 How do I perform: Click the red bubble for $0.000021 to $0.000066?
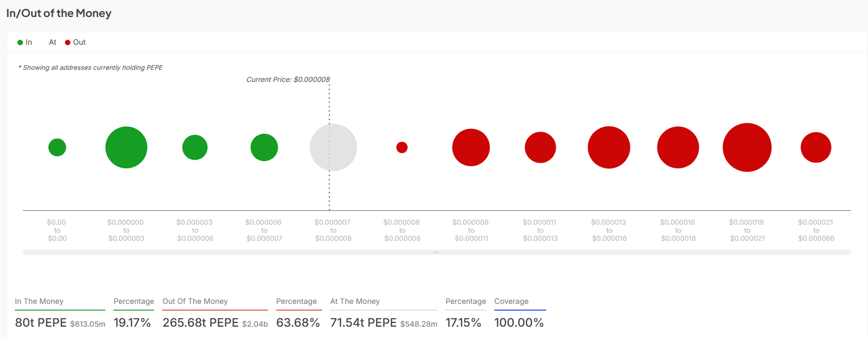pyautogui.click(x=816, y=147)
